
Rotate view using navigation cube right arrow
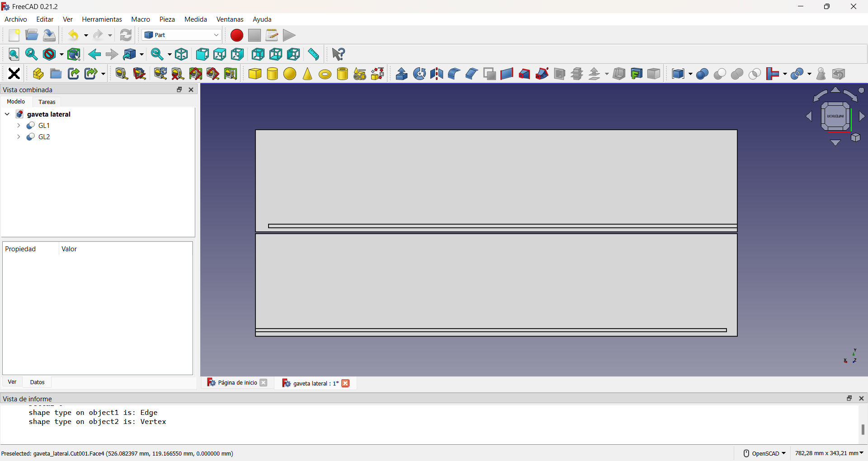pos(863,117)
